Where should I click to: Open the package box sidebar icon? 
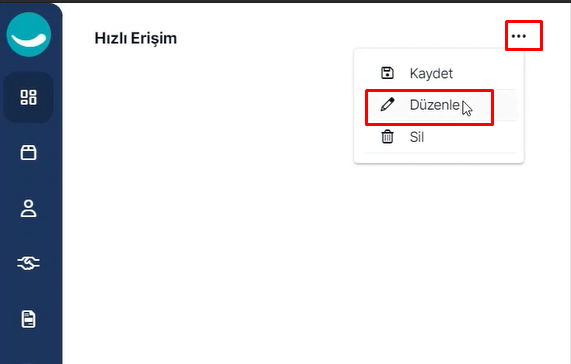(28, 153)
